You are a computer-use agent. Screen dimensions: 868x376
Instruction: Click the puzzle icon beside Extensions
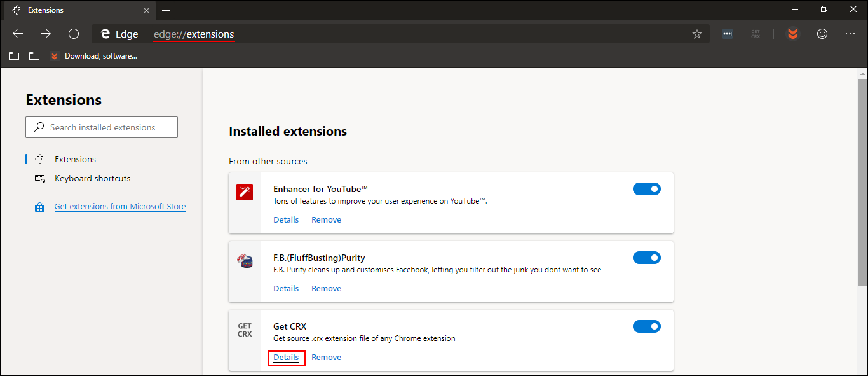(40, 159)
